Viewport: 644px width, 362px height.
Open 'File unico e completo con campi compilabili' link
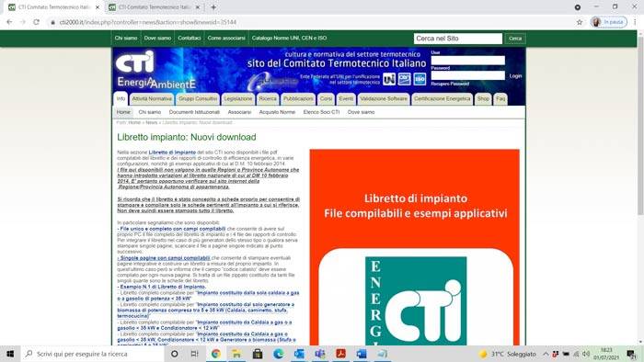[171, 229]
